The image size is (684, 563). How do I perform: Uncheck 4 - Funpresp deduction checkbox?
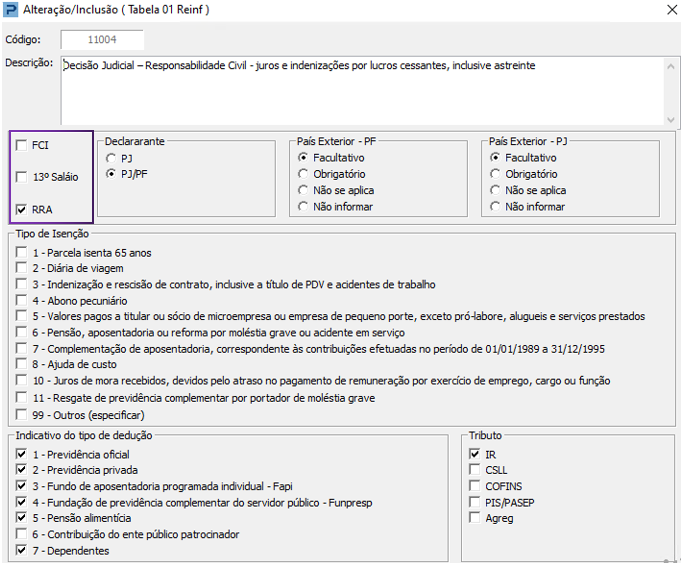pos(21,502)
